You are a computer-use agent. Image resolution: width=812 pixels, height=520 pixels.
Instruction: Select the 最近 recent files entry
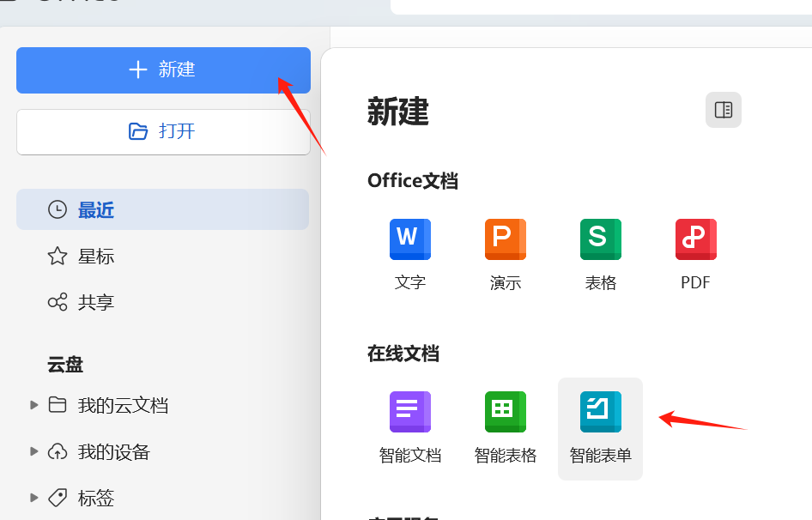(x=96, y=209)
